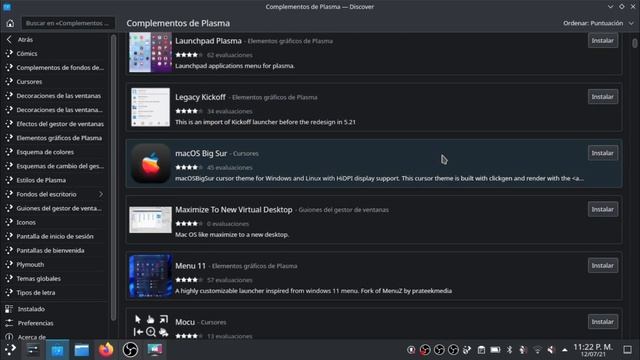Open the Menu 11 title text
The height and width of the screenshot is (360, 640).
[x=191, y=266]
